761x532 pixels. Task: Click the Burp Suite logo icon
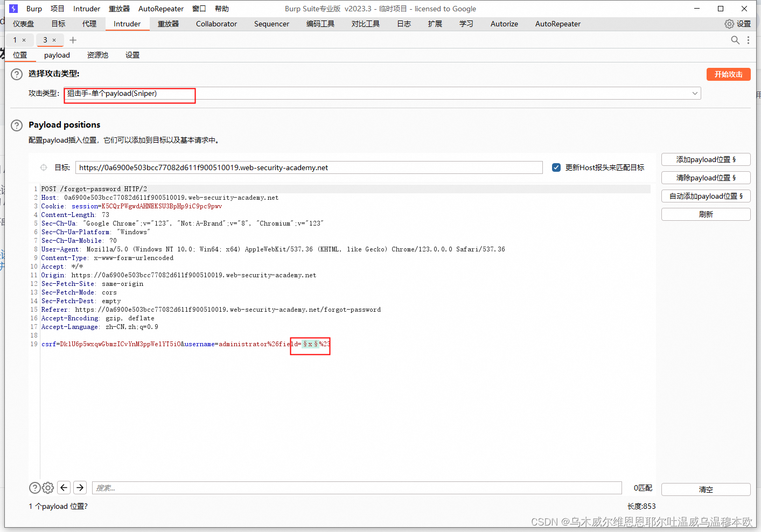[13, 9]
